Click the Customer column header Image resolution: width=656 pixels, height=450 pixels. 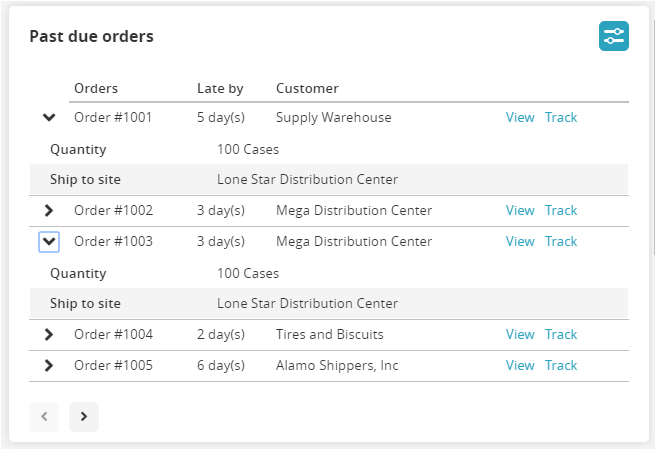[x=307, y=88]
